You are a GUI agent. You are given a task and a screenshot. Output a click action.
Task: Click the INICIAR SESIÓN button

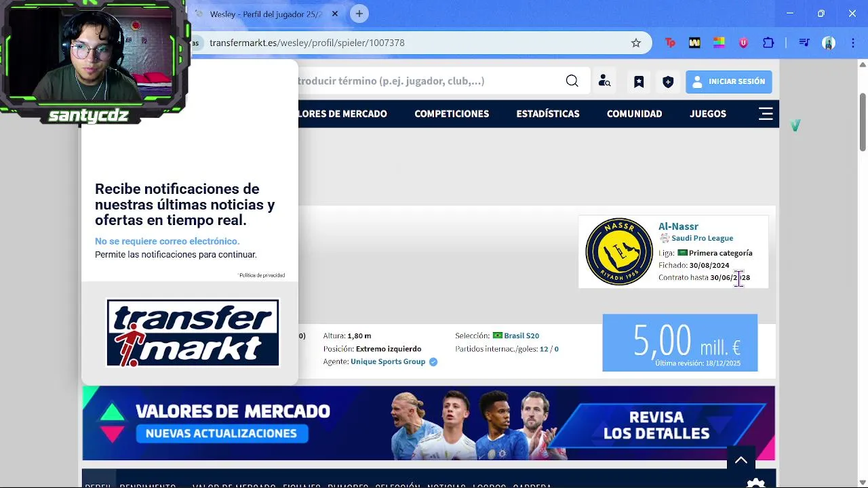(728, 81)
